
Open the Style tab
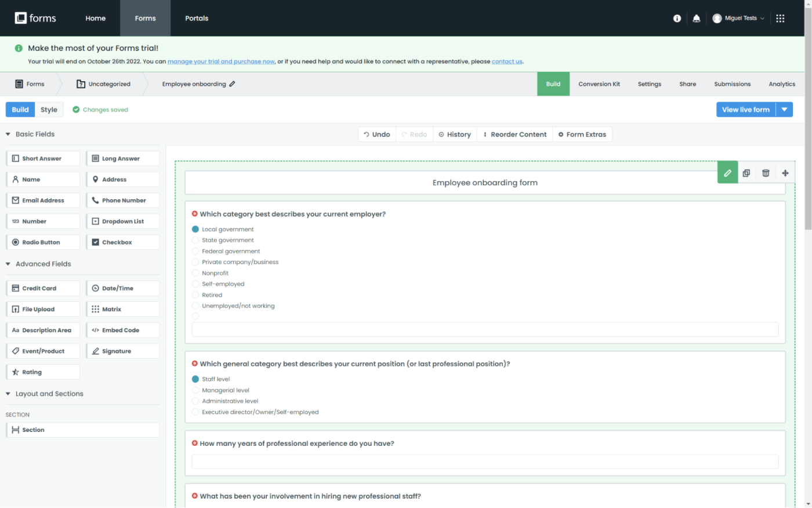point(49,110)
